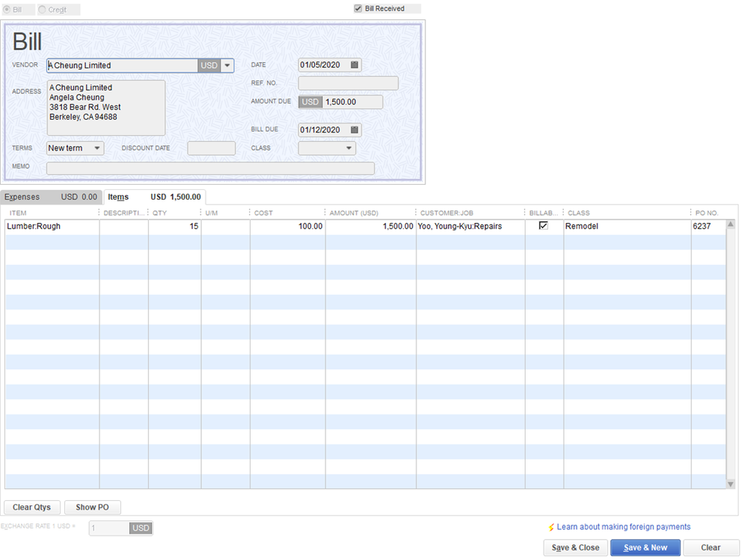Image resolution: width=747 pixels, height=560 pixels.
Task: Switch to the Items tab
Action: click(154, 197)
